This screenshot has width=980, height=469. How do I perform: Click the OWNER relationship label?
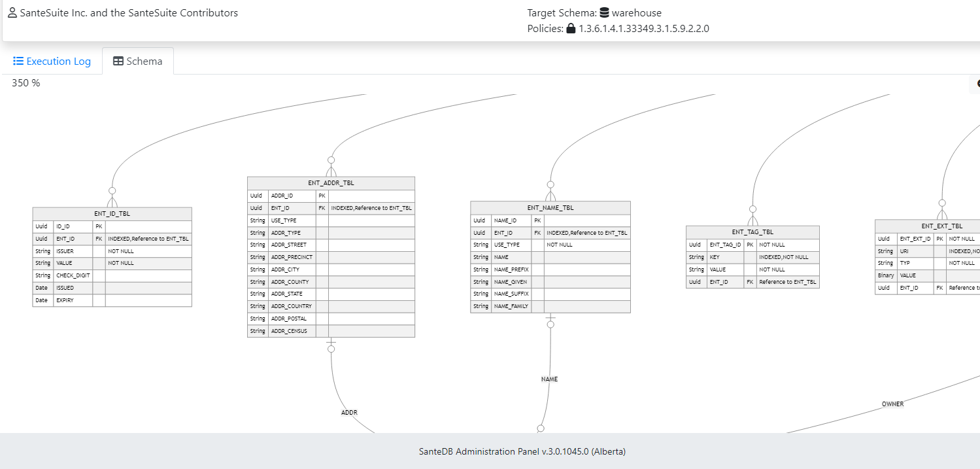[x=892, y=404]
